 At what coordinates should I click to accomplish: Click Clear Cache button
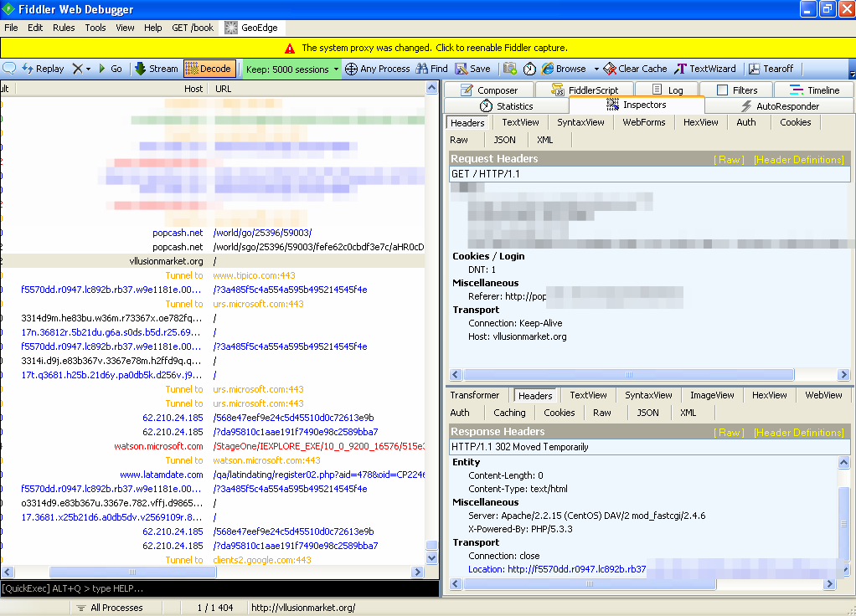coord(635,69)
